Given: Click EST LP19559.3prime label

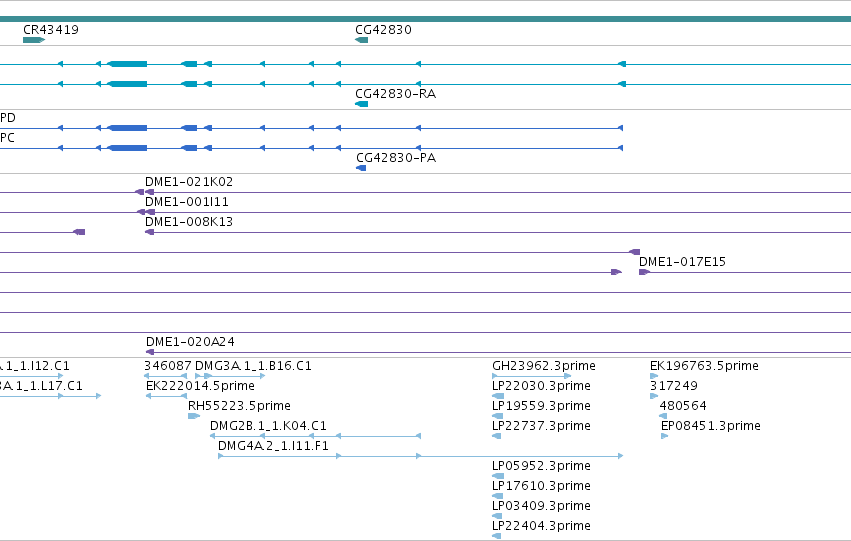Looking at the screenshot, I should (x=541, y=406).
